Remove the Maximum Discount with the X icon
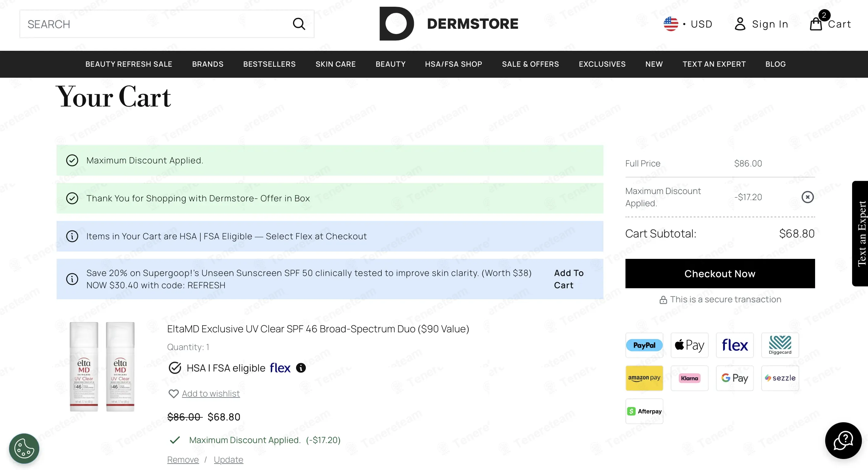This screenshot has height=470, width=868. click(807, 197)
